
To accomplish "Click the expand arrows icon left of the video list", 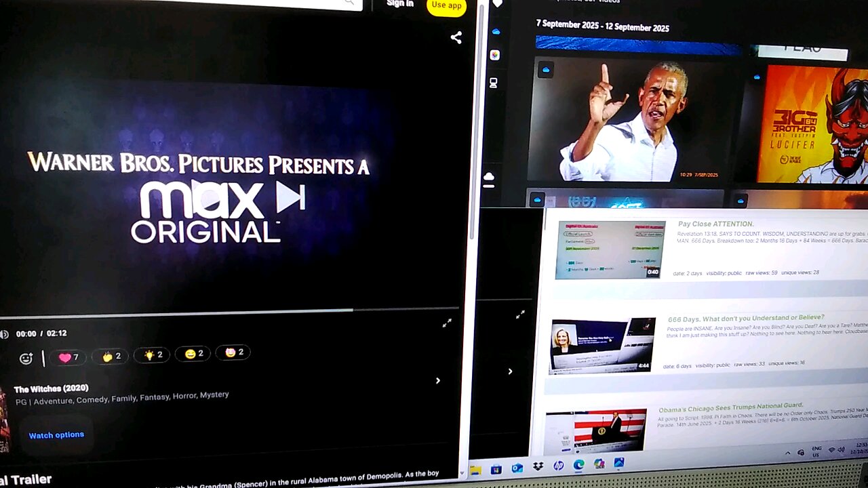I will point(520,314).
